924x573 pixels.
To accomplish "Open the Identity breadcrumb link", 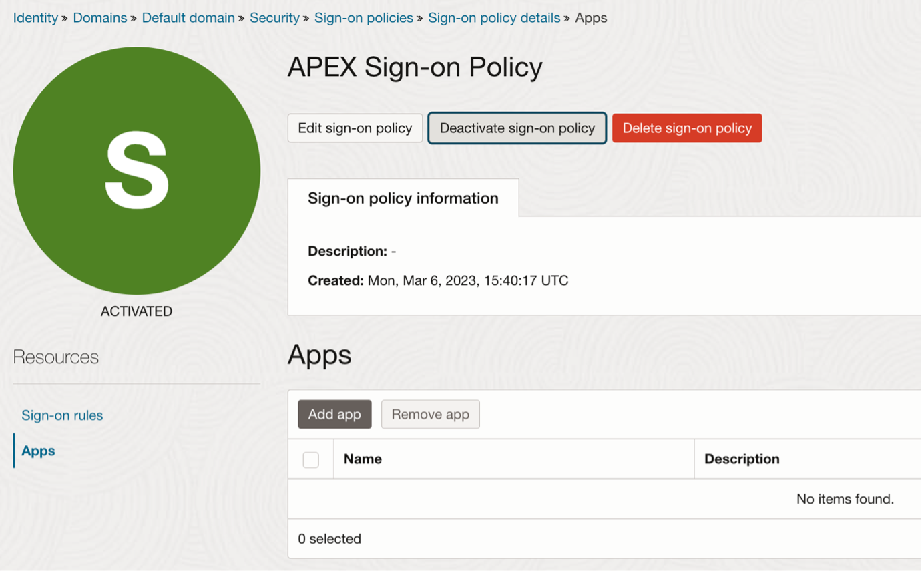I will pos(35,18).
